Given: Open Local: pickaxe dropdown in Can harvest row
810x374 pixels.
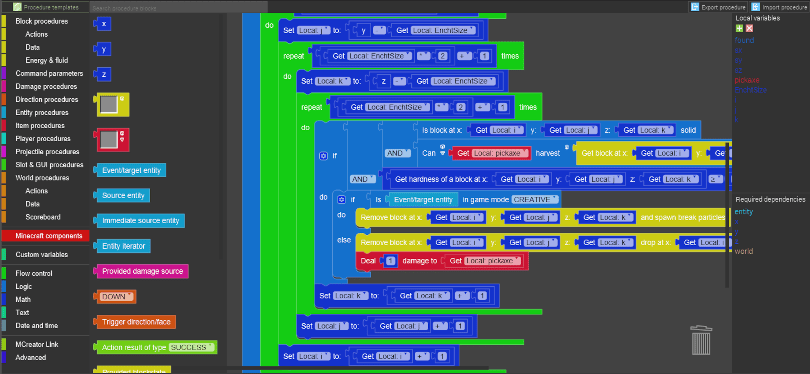Looking at the screenshot, I should pyautogui.click(x=501, y=153).
